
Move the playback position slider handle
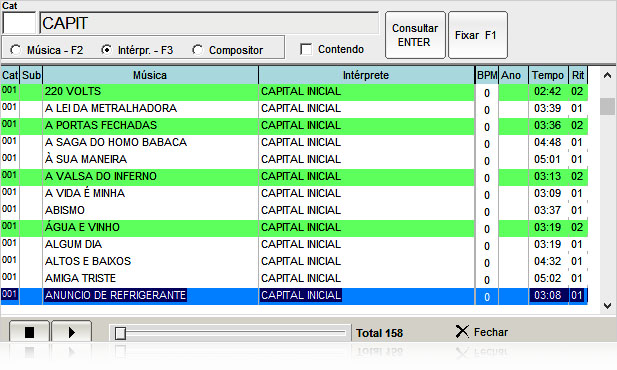pyautogui.click(x=120, y=333)
